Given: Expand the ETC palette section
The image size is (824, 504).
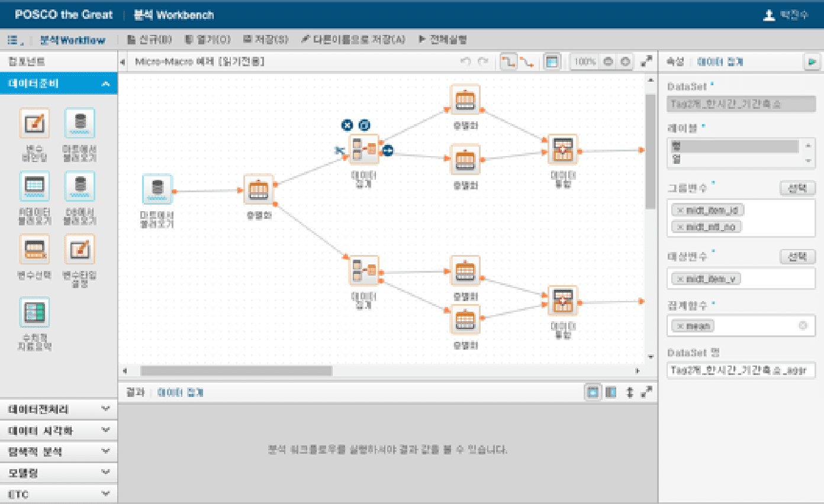Looking at the screenshot, I should pyautogui.click(x=59, y=493).
